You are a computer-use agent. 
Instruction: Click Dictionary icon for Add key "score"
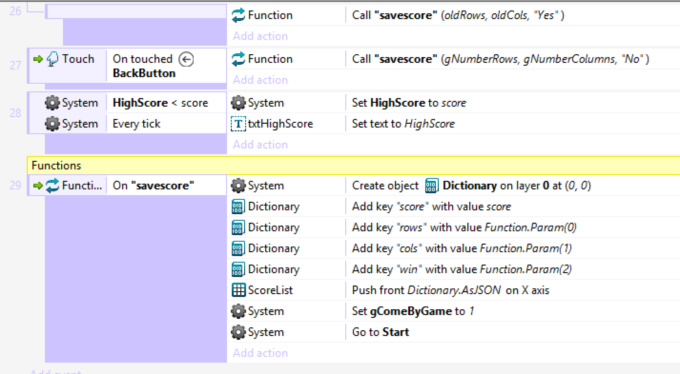click(238, 207)
